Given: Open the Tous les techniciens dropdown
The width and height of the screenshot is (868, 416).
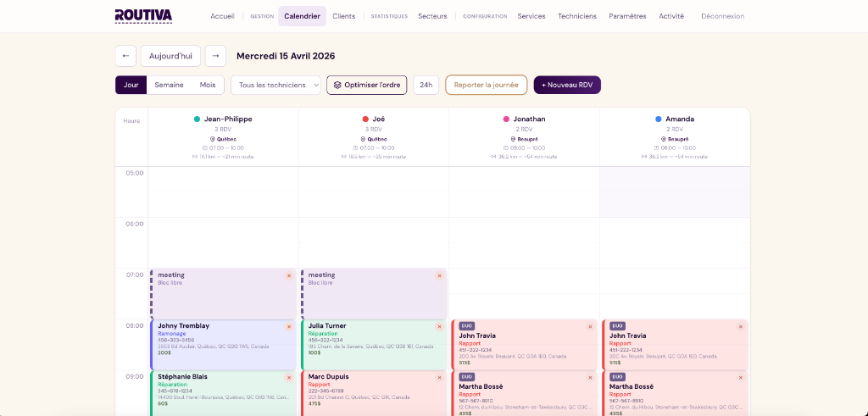Looking at the screenshot, I should 275,85.
